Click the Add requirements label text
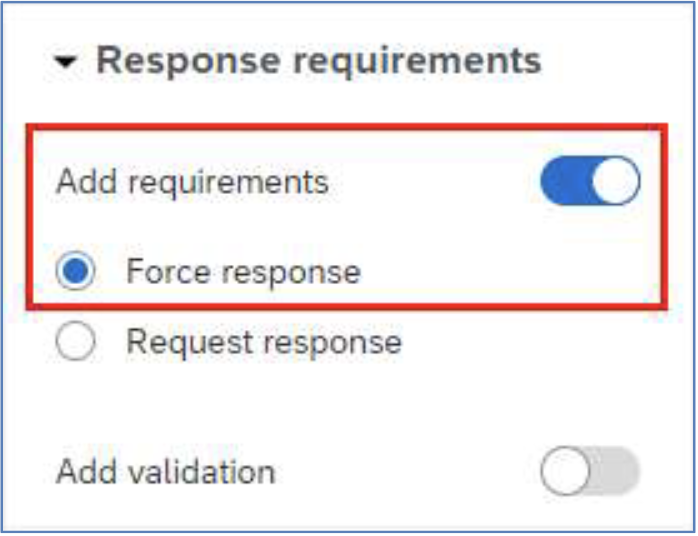 click(x=193, y=182)
